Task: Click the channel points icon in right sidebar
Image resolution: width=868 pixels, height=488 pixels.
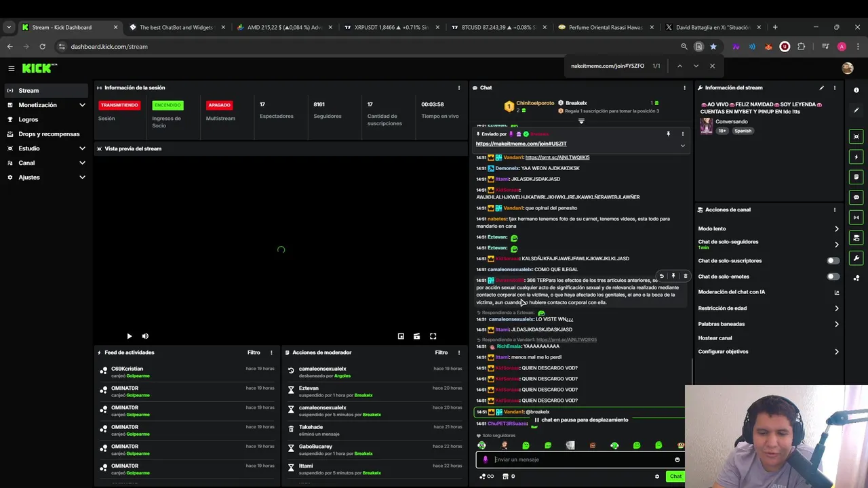Action: point(856,278)
